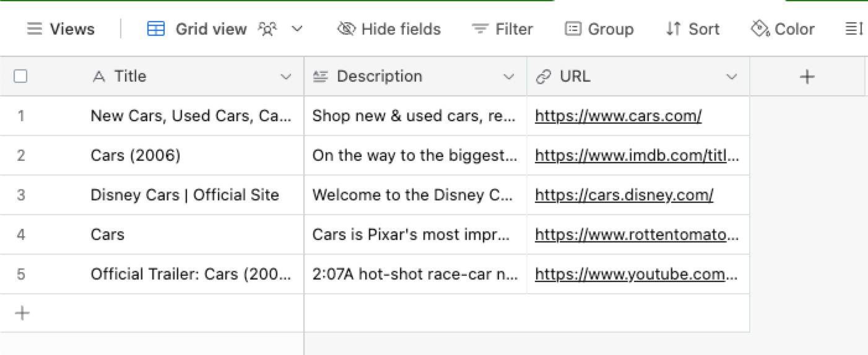Click the row height icon
868x355 pixels.
pos(854,29)
